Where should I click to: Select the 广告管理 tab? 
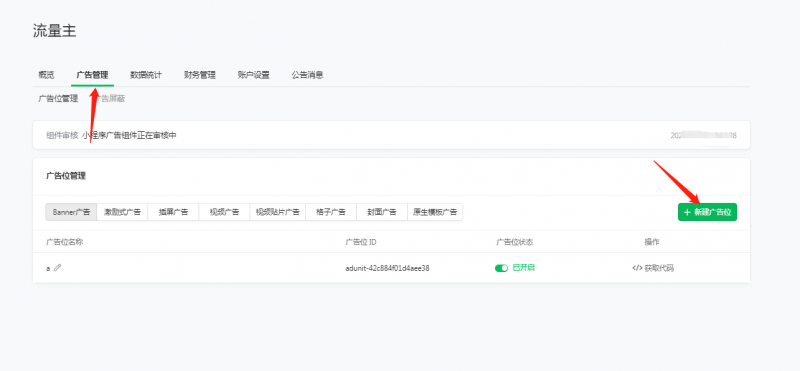coord(92,75)
